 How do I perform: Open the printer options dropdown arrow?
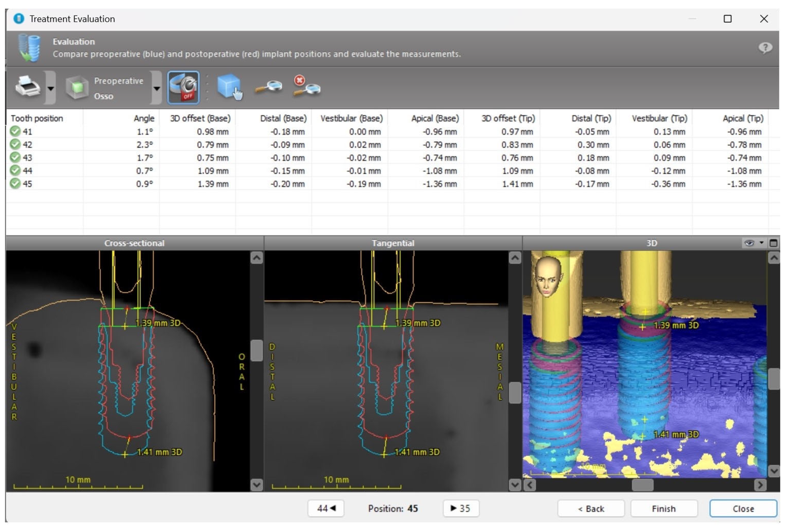[51, 89]
